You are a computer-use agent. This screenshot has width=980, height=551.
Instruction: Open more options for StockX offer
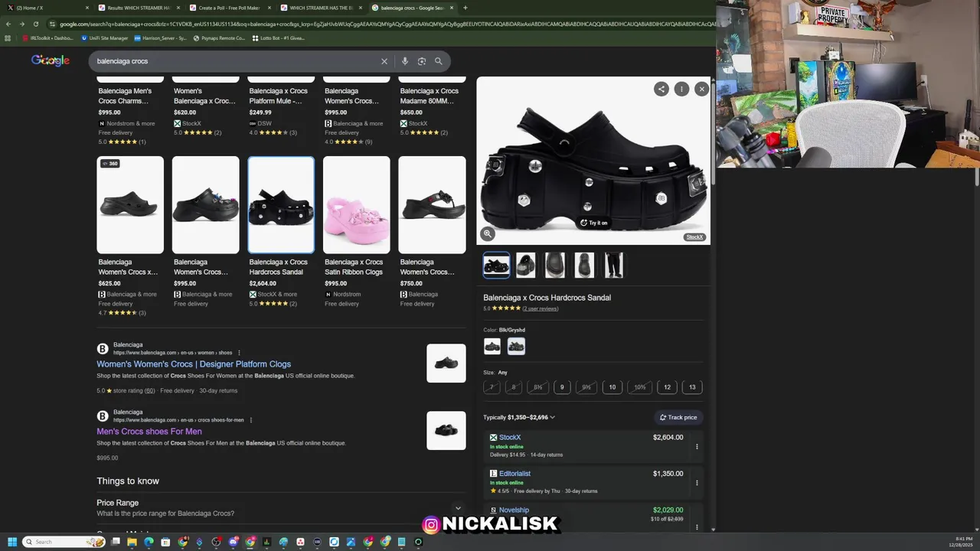pyautogui.click(x=697, y=447)
